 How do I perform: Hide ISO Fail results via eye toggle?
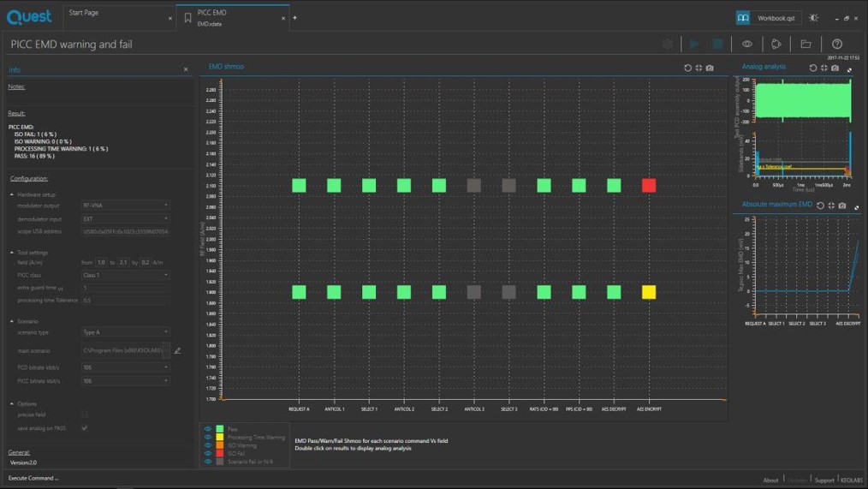point(207,454)
